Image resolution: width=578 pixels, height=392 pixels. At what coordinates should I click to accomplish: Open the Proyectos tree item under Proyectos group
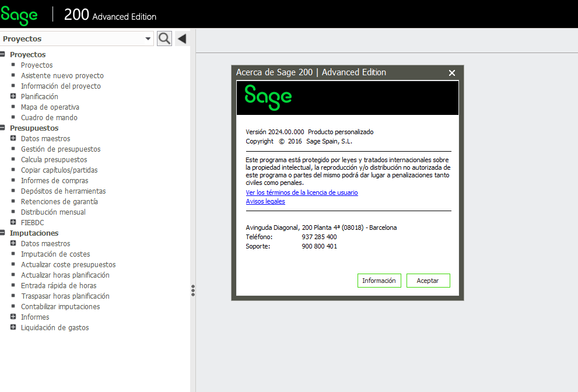(x=37, y=65)
